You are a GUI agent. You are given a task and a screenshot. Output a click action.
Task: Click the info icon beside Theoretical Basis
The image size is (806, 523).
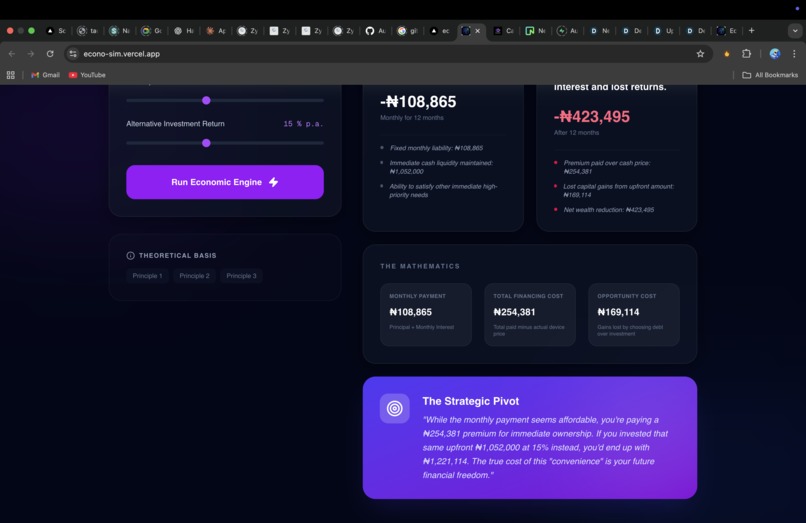[131, 256]
